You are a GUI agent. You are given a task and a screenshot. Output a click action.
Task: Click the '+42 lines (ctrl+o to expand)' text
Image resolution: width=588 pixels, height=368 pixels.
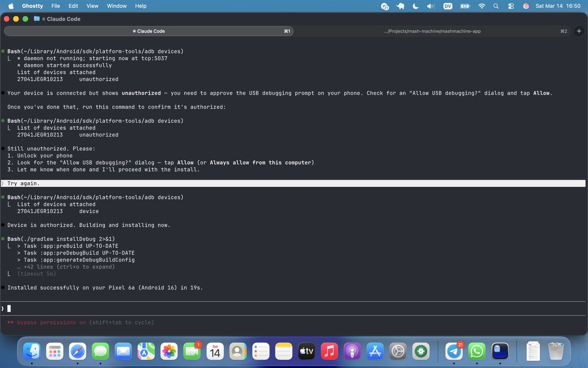[66, 267]
